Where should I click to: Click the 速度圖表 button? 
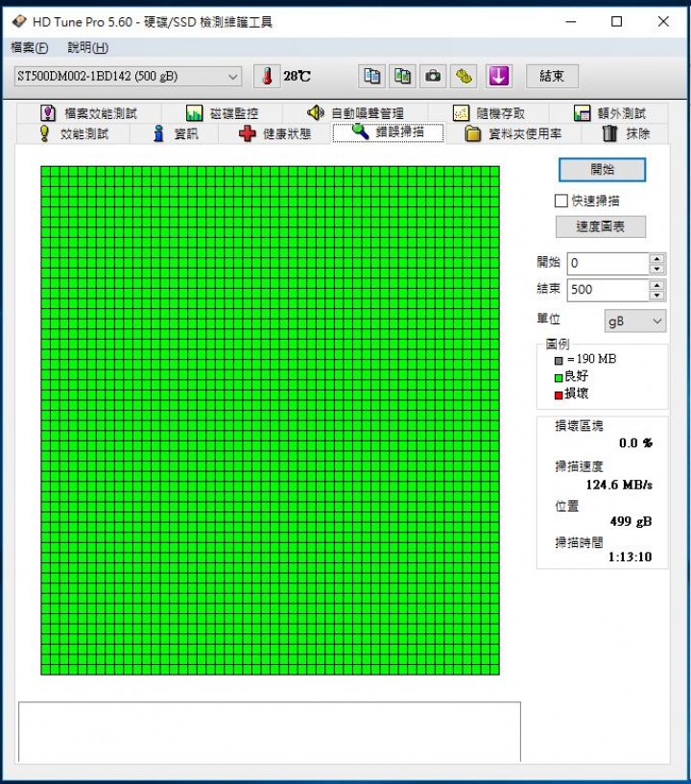tap(601, 226)
